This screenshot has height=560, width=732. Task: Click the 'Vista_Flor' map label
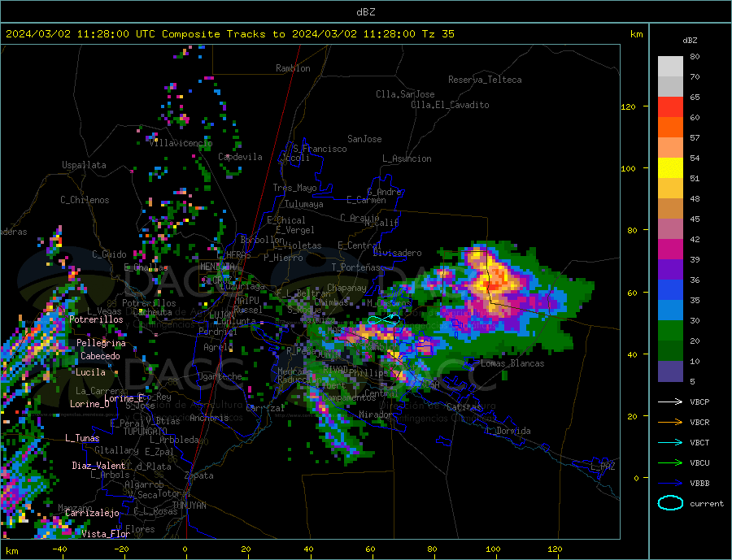coord(106,534)
